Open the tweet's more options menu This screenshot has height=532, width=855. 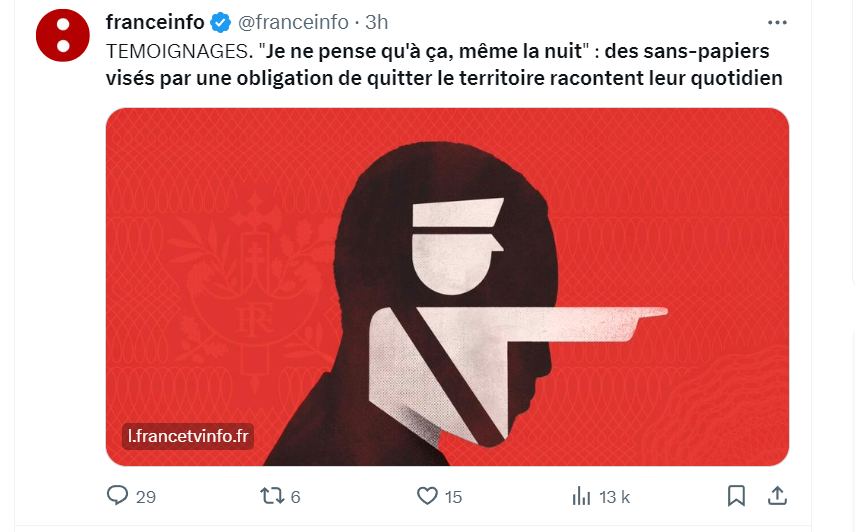[x=777, y=22]
